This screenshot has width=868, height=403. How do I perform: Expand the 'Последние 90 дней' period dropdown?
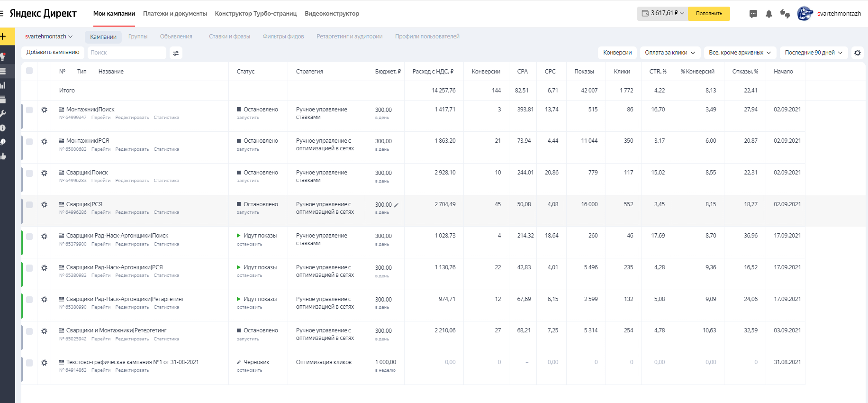814,53
